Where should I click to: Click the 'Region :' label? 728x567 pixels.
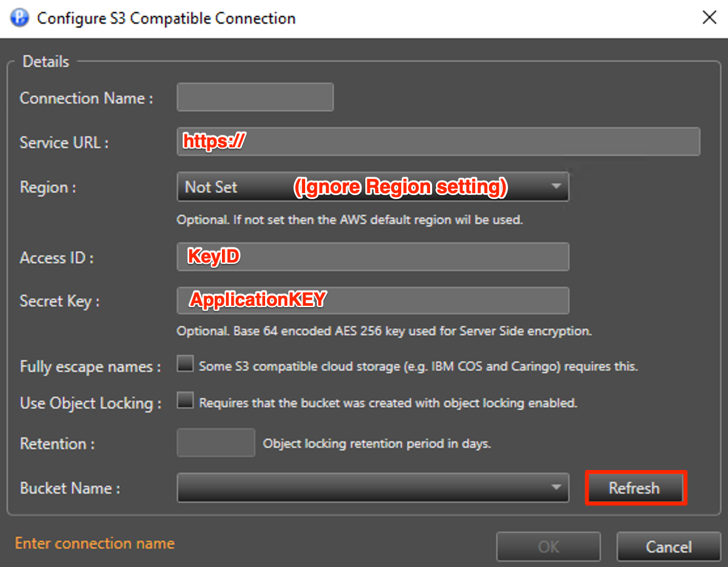coord(48,188)
